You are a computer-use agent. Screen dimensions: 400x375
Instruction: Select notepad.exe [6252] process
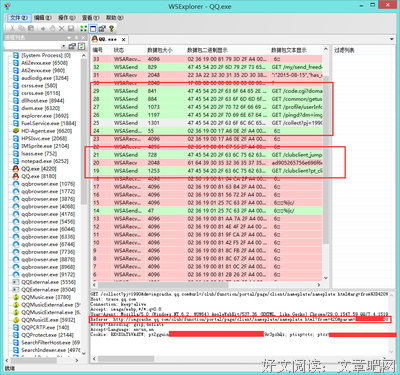pos(45,161)
